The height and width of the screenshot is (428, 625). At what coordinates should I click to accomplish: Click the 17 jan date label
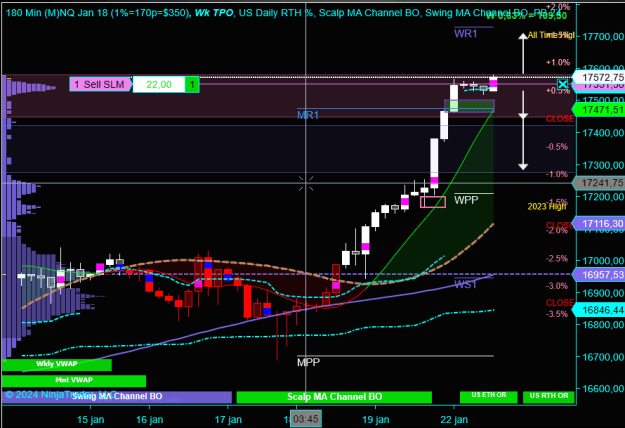[x=228, y=420]
